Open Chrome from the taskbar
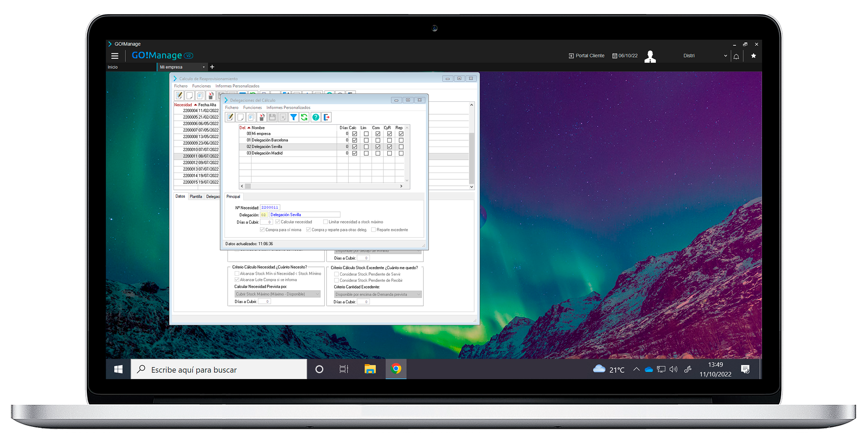The image size is (868, 447). click(396, 369)
